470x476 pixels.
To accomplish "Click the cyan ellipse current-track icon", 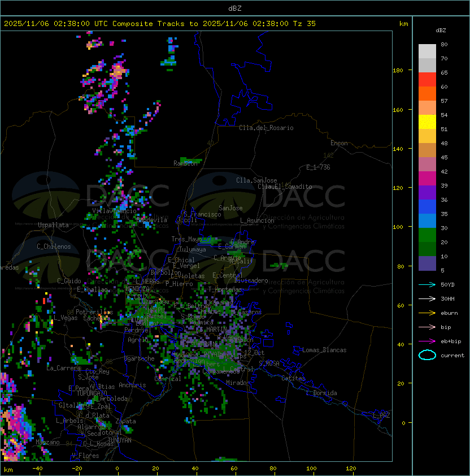I will pos(427,355).
